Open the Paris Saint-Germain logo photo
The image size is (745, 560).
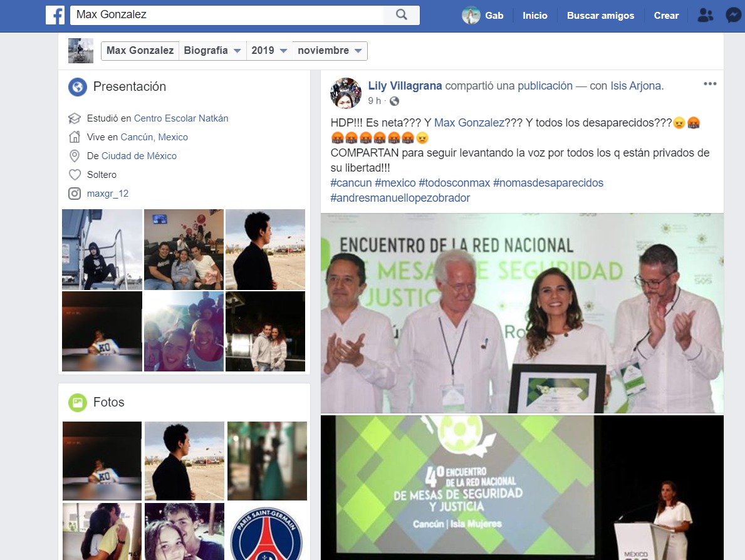click(267, 531)
